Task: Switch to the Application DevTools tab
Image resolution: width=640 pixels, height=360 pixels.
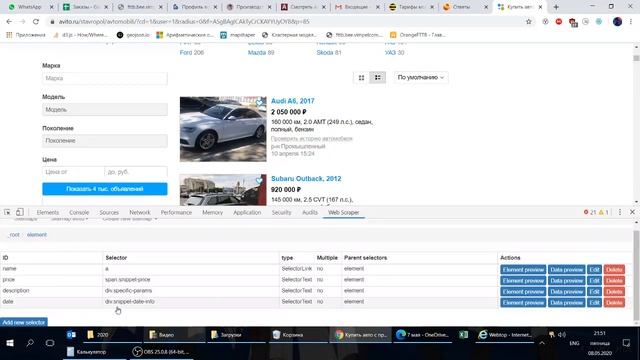Action: (x=247, y=213)
